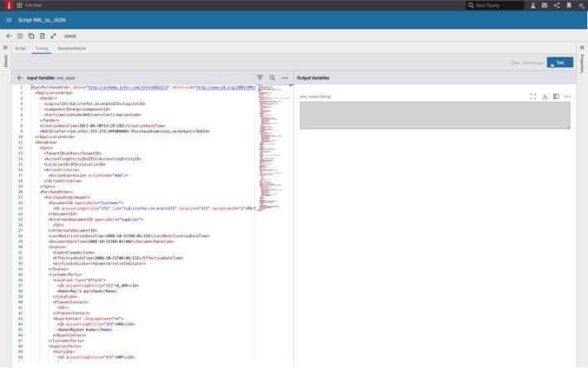Image resolution: width=588 pixels, height=368 pixels.
Task: Open the user profile icon
Action: [533, 6]
